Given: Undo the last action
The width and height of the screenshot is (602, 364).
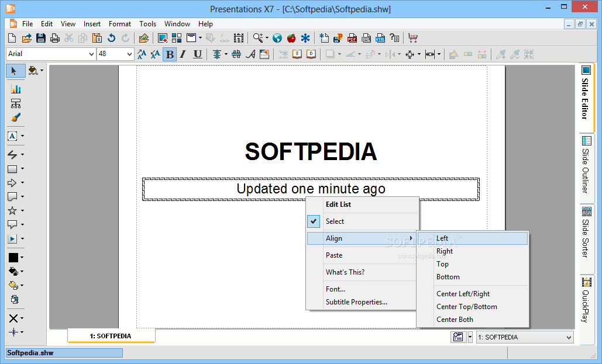Looking at the screenshot, I should coord(111,38).
